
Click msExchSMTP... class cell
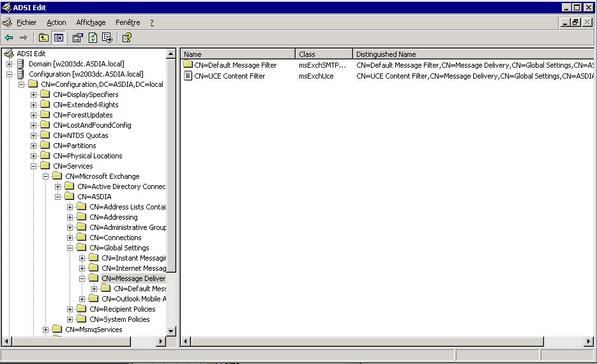tap(322, 65)
